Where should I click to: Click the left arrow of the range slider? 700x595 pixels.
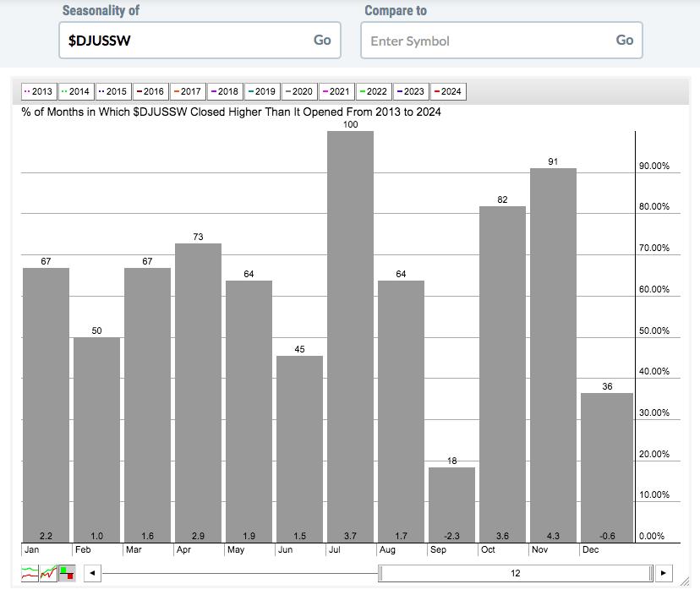[92, 573]
